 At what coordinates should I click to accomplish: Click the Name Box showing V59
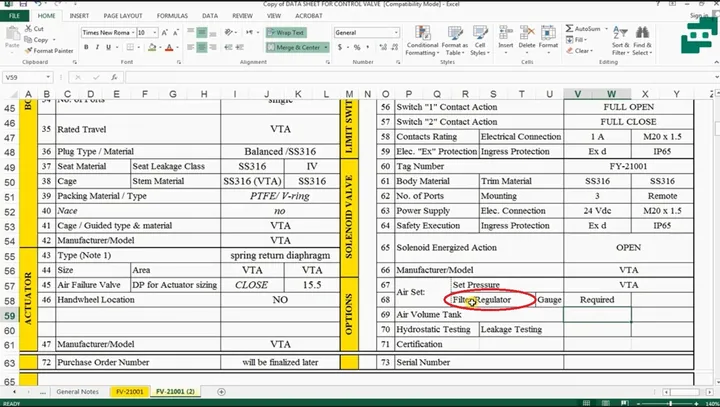coord(28,77)
